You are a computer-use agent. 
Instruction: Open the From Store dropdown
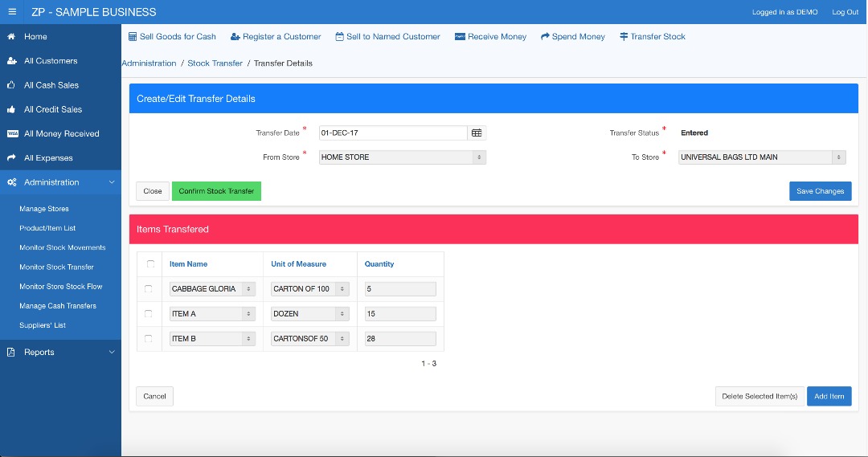click(x=403, y=157)
